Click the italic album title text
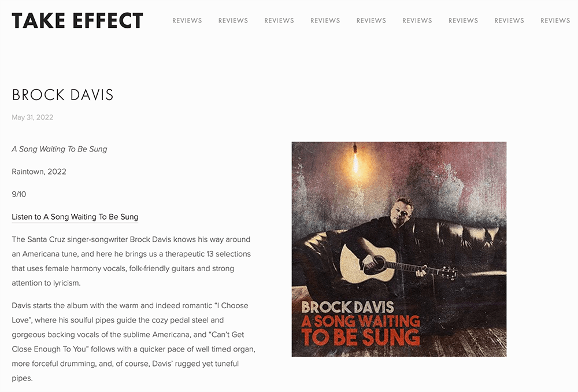Viewport: 578px width, 392px height. (x=60, y=149)
